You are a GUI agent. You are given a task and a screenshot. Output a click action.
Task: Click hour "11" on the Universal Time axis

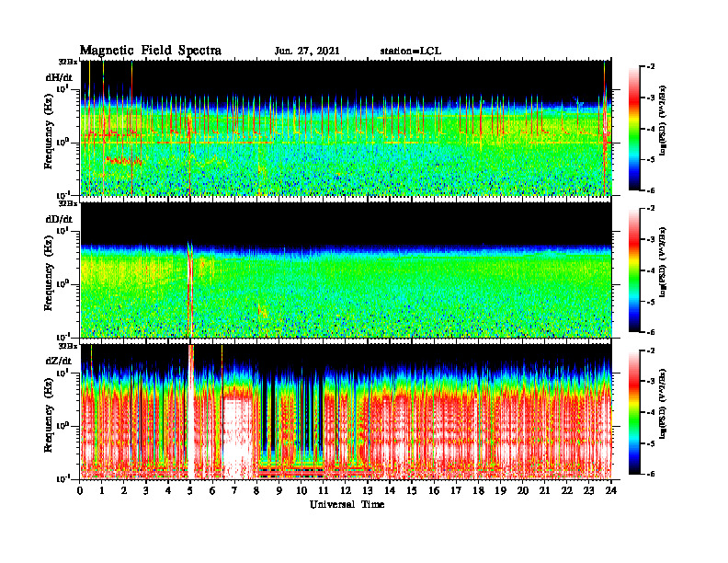coord(324,491)
